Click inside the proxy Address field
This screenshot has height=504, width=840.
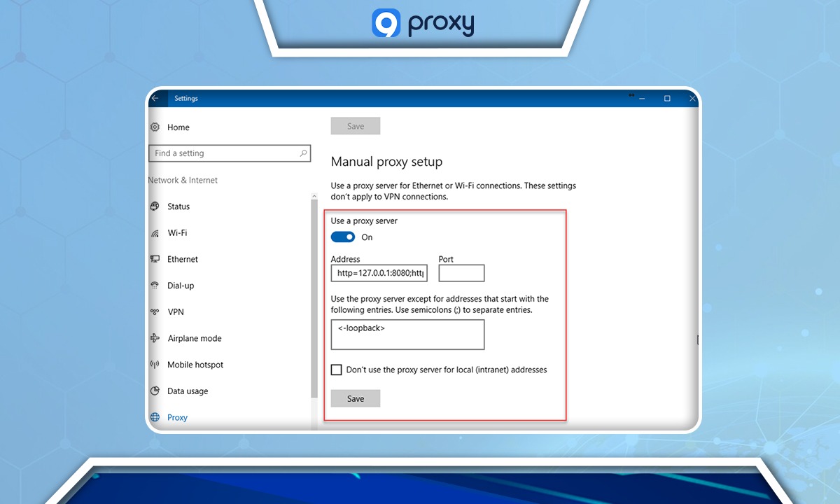point(379,273)
